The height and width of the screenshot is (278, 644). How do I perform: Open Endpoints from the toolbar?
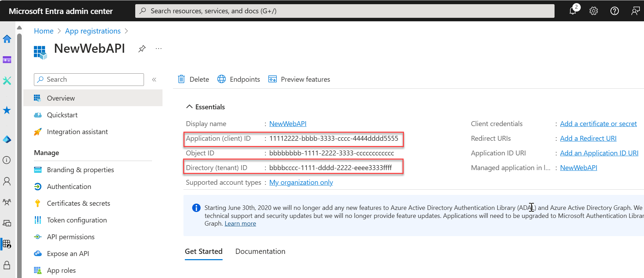(x=239, y=79)
